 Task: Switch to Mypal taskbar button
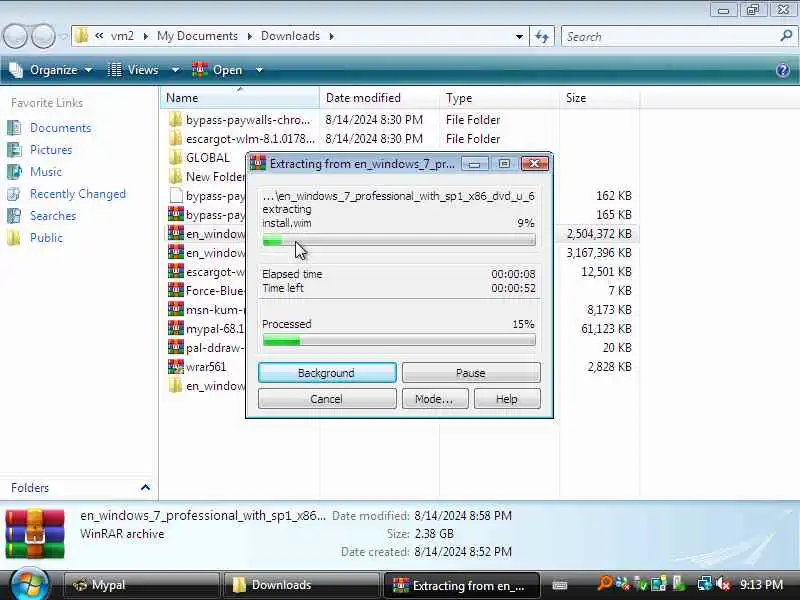(141, 585)
